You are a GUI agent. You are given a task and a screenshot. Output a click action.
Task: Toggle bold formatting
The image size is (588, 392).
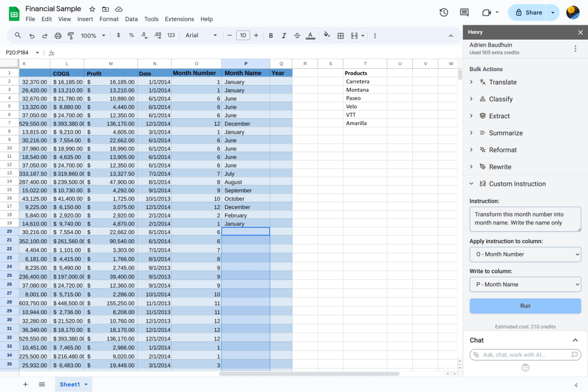coord(271,36)
